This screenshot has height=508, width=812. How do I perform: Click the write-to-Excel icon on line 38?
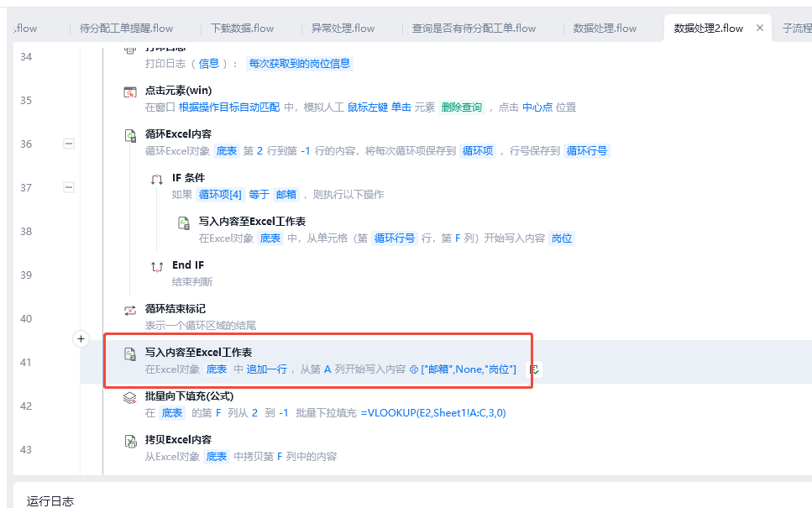pos(184,223)
